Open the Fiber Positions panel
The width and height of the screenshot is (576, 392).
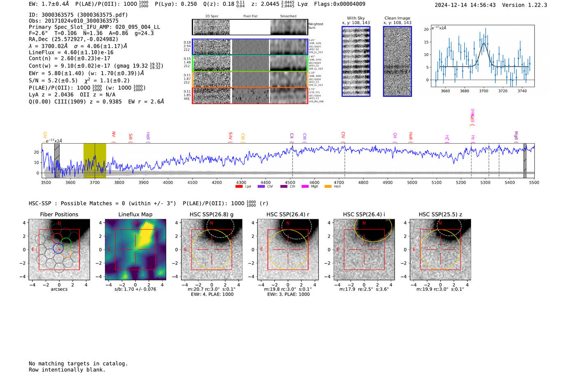pos(59,250)
